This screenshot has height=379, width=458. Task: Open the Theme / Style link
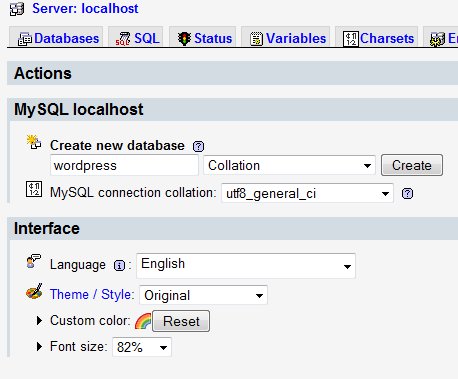pos(92,294)
